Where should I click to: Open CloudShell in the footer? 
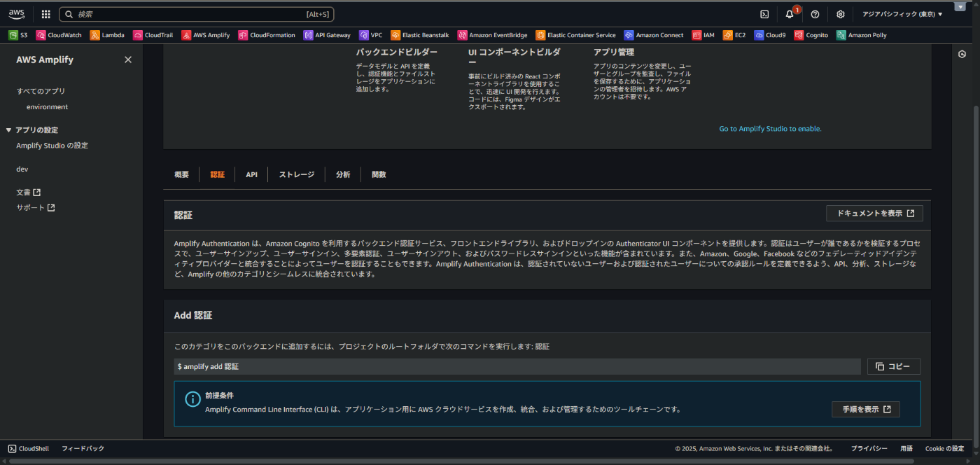pos(29,448)
